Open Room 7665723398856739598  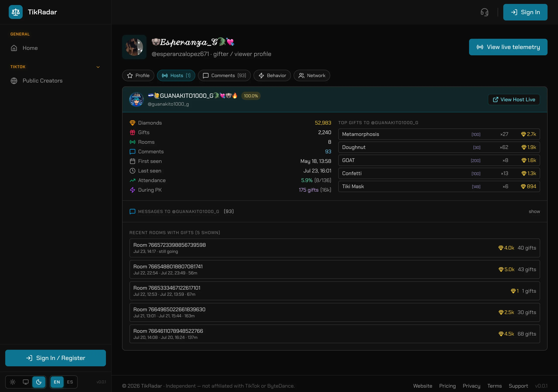click(334, 248)
